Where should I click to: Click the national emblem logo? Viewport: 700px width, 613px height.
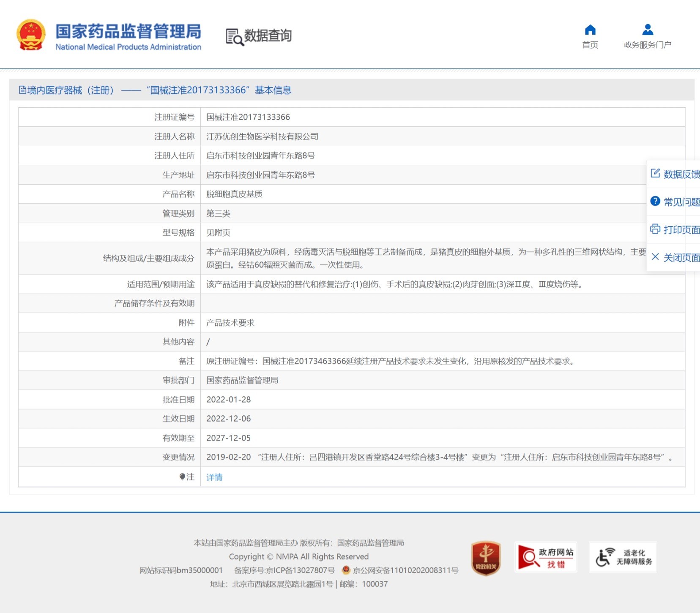(31, 35)
